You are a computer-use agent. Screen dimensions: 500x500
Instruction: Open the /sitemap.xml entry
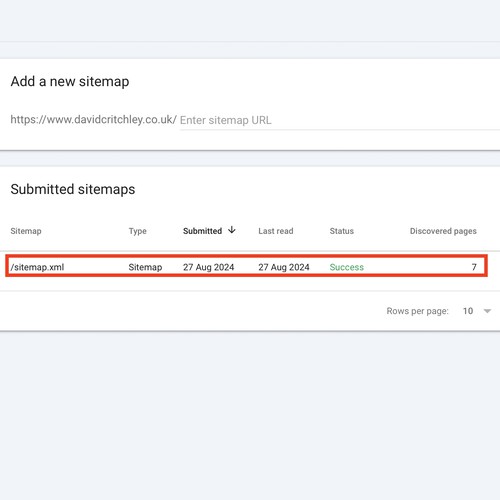click(x=37, y=267)
